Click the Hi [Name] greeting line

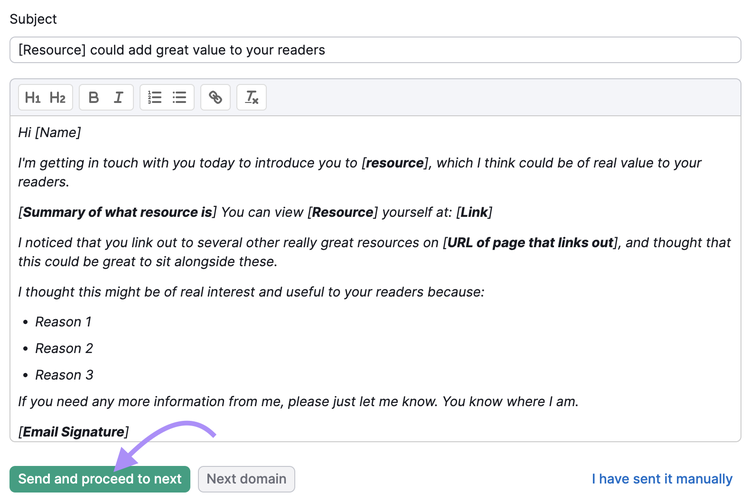(49, 132)
